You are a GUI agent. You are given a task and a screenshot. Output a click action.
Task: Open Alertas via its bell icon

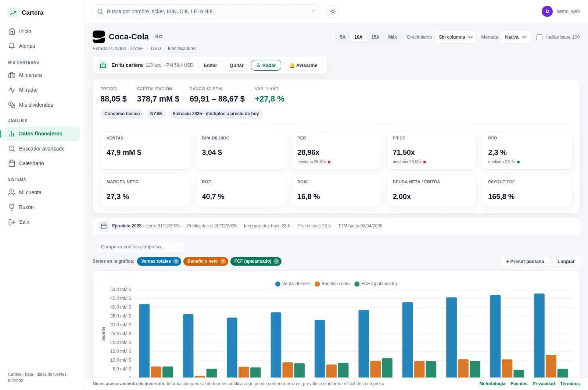tap(12, 46)
